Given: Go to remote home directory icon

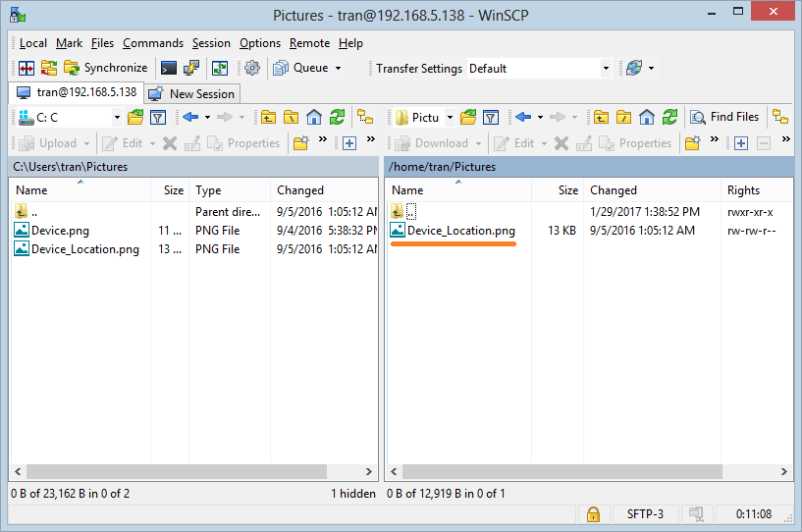Looking at the screenshot, I should pos(647,118).
